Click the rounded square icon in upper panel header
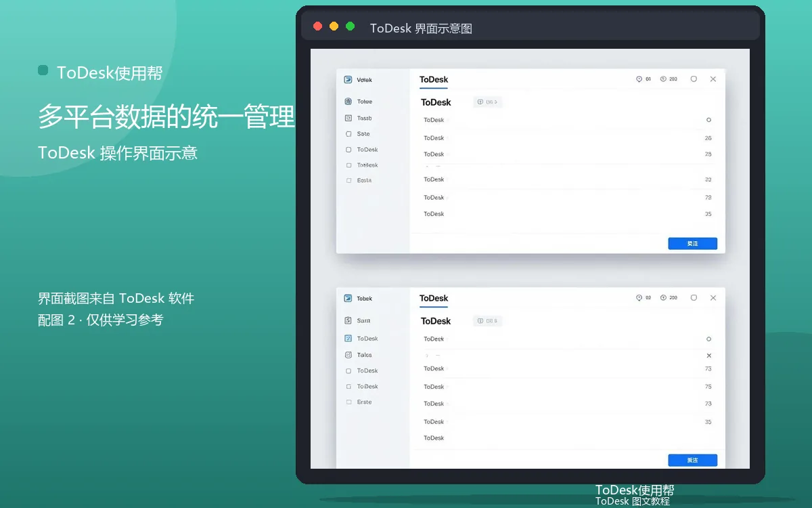The width and height of the screenshot is (812, 508). click(694, 79)
